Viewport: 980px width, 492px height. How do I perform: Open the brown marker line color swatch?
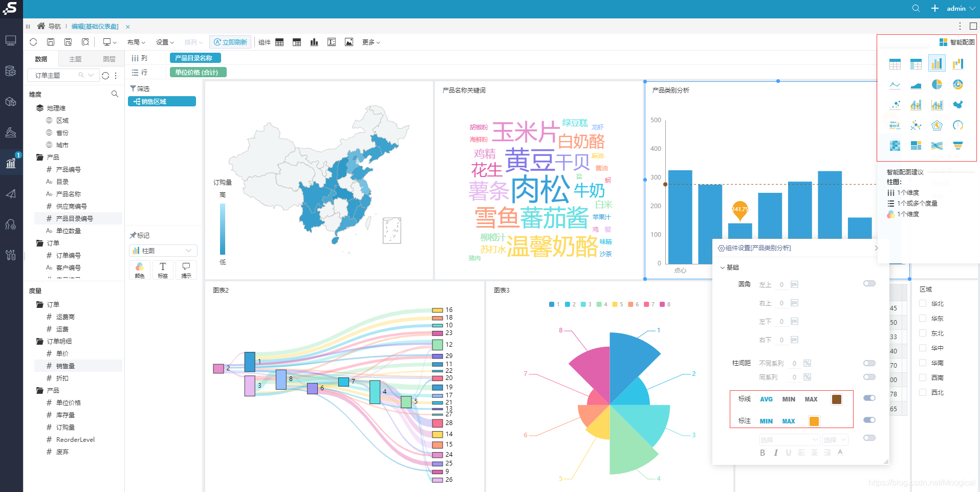837,399
